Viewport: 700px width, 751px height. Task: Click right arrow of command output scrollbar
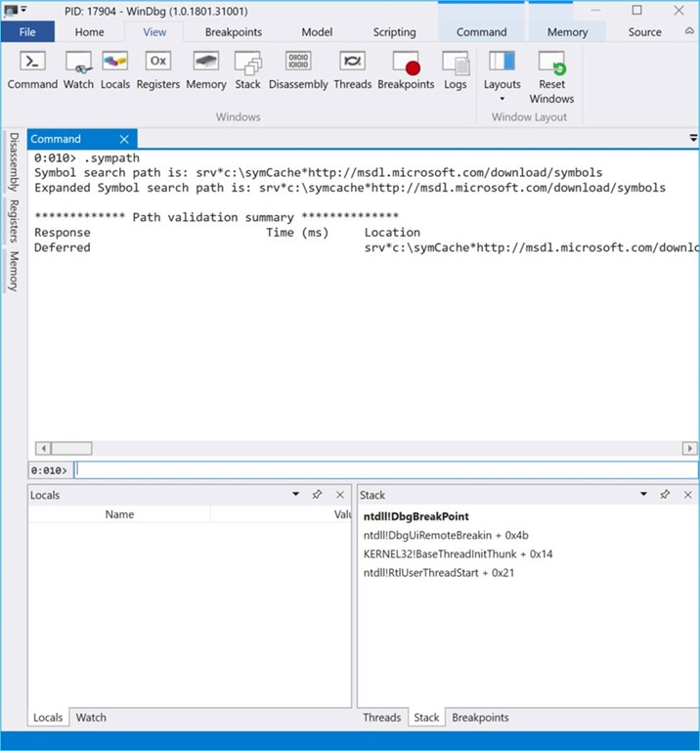(689, 448)
